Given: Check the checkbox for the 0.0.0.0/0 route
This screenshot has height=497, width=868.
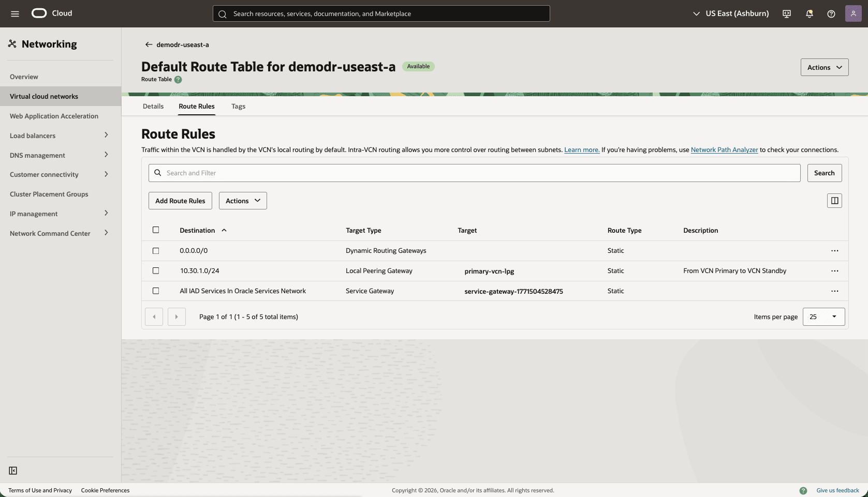Looking at the screenshot, I should coord(156,250).
